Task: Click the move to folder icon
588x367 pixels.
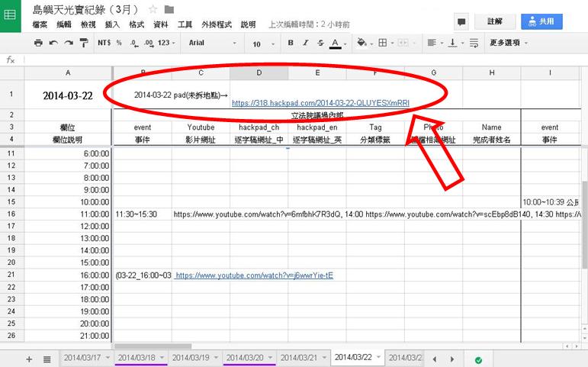Action: (x=169, y=9)
